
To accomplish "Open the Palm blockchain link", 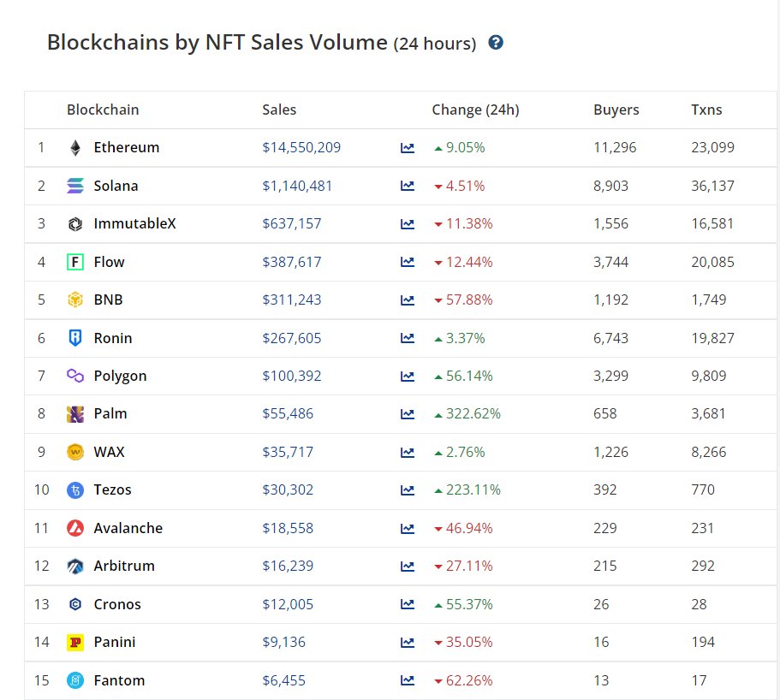I will [x=110, y=413].
